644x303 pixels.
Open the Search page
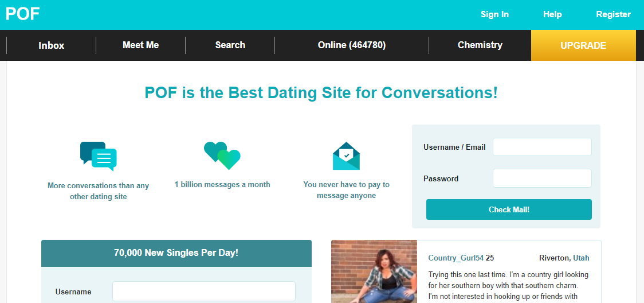click(230, 45)
